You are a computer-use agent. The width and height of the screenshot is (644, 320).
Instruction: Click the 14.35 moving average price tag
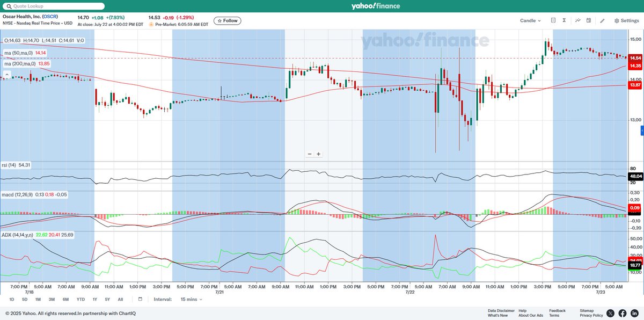click(x=635, y=66)
